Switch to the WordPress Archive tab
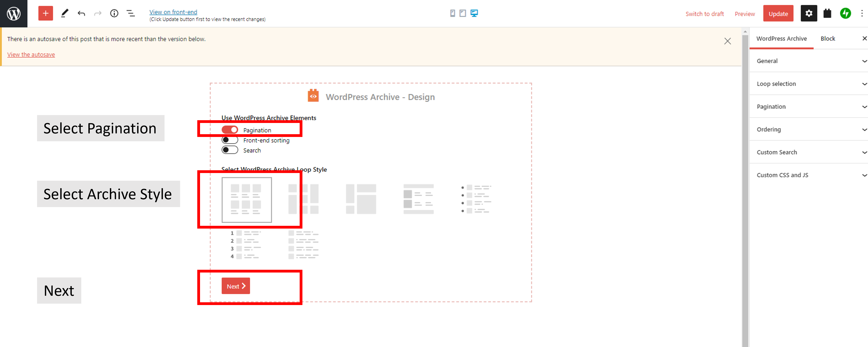 [781, 38]
